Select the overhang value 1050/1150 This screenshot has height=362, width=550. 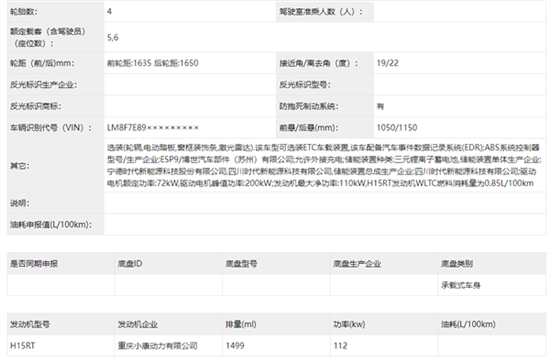pos(397,128)
